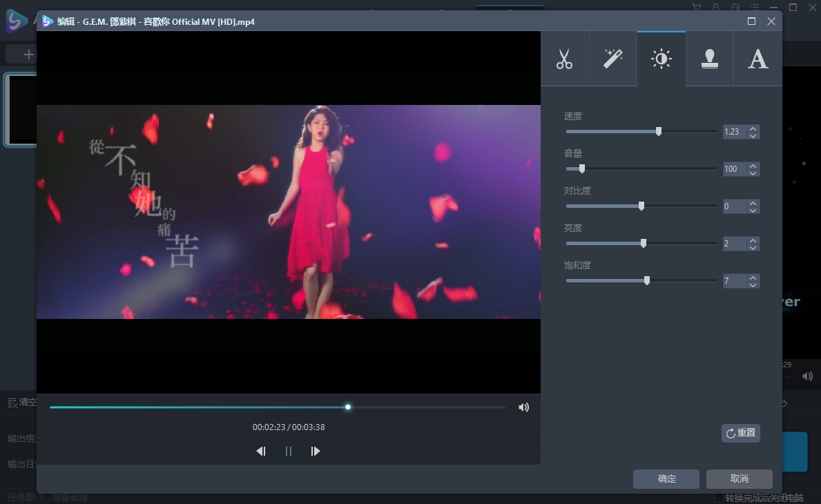Increase 饱和度 using the up stepper
Image resolution: width=821 pixels, height=504 pixels.
pyautogui.click(x=753, y=277)
